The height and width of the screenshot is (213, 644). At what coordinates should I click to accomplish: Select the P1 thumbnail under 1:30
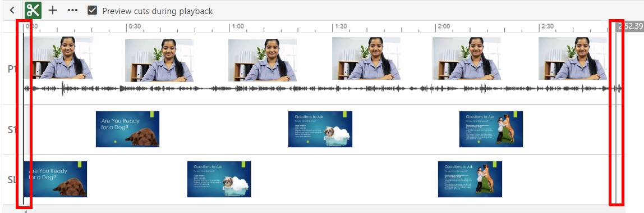366,58
